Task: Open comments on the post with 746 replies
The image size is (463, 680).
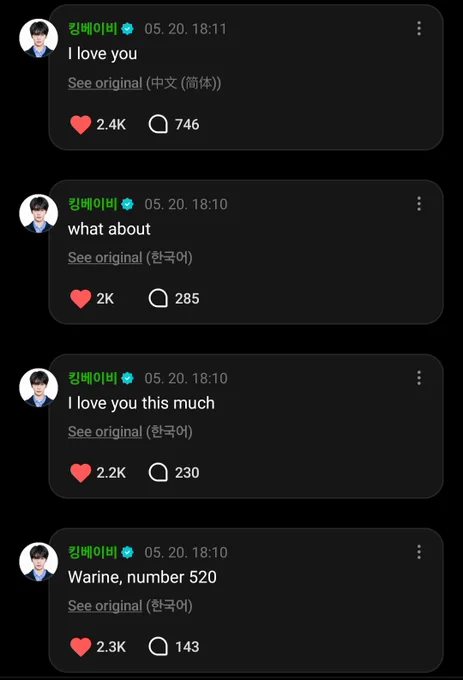Action: tap(158, 124)
